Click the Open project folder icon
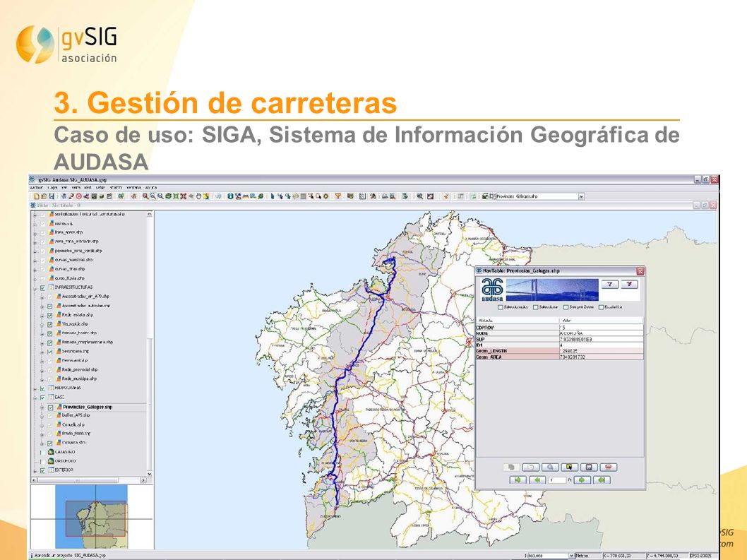 pyautogui.click(x=43, y=196)
